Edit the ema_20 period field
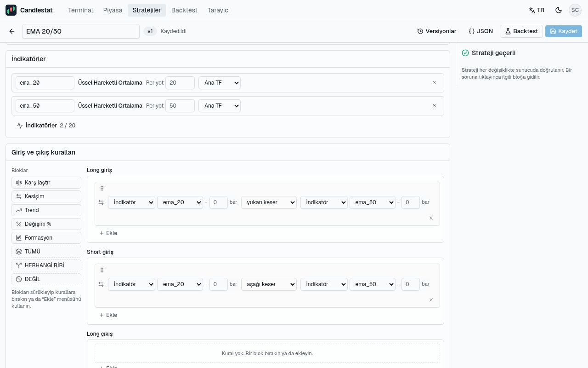Viewport: 588px width, 368px height. pyautogui.click(x=180, y=83)
